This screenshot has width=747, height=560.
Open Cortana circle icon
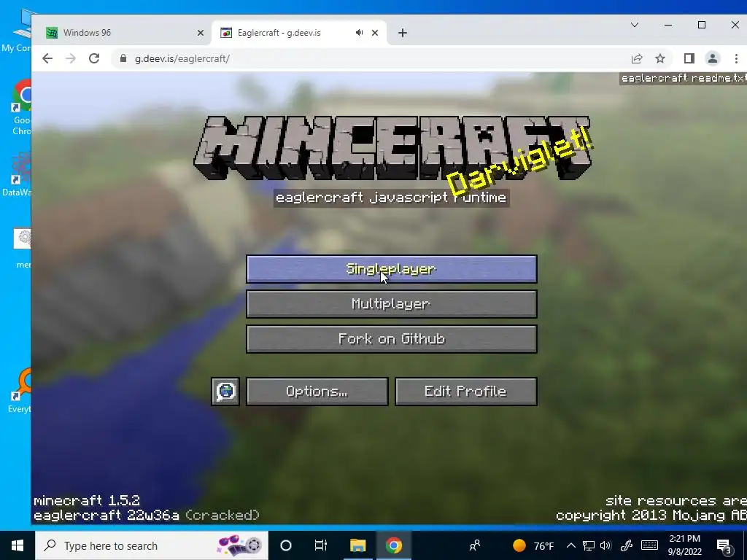[286, 545]
